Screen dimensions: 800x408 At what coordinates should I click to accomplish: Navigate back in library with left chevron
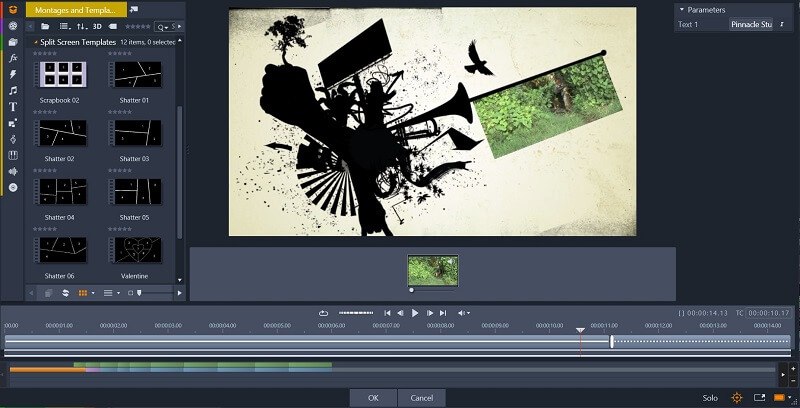pyautogui.click(x=31, y=27)
